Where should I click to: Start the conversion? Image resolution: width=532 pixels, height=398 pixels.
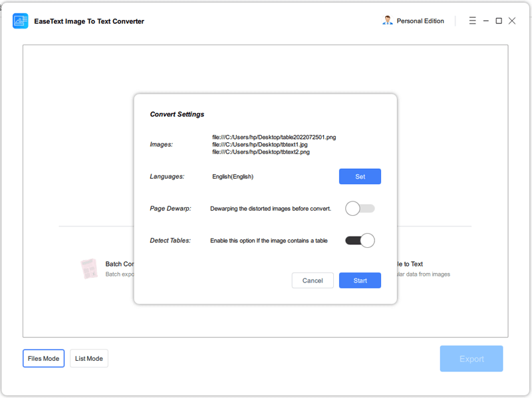pyautogui.click(x=360, y=280)
